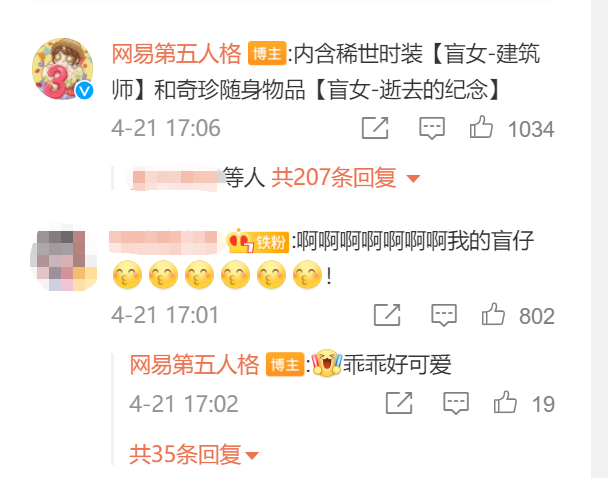Expand the 共207条回复 replies
This screenshot has height=478, width=608.
click(333, 178)
